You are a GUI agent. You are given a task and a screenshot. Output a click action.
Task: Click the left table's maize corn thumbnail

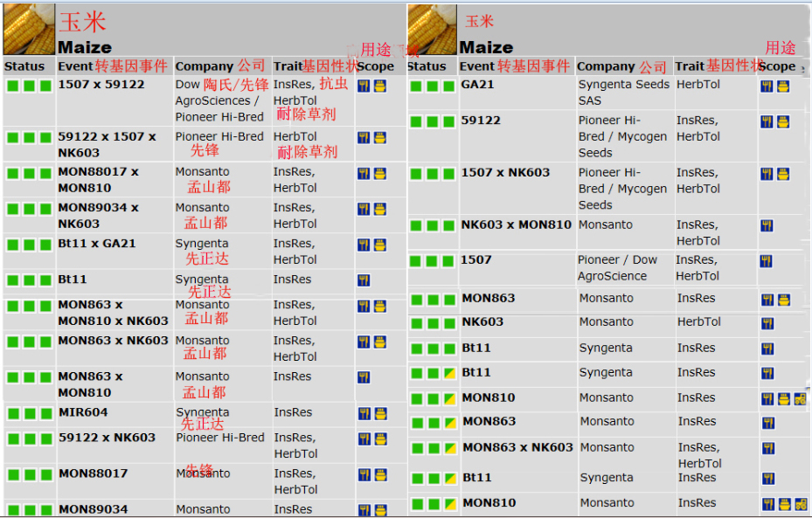[x=29, y=29]
